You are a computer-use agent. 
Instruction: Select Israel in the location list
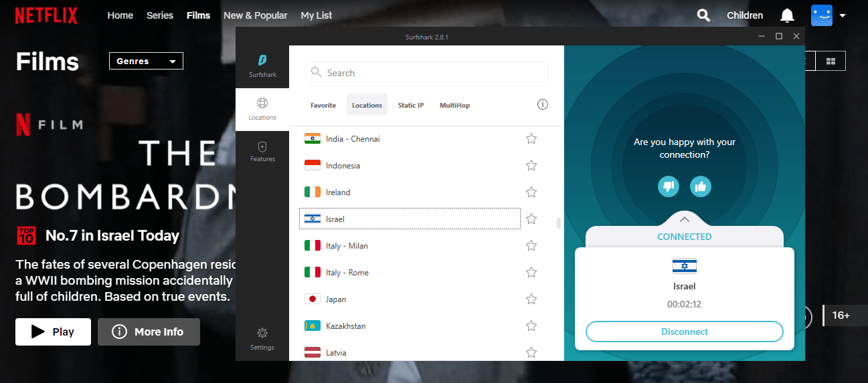410,219
